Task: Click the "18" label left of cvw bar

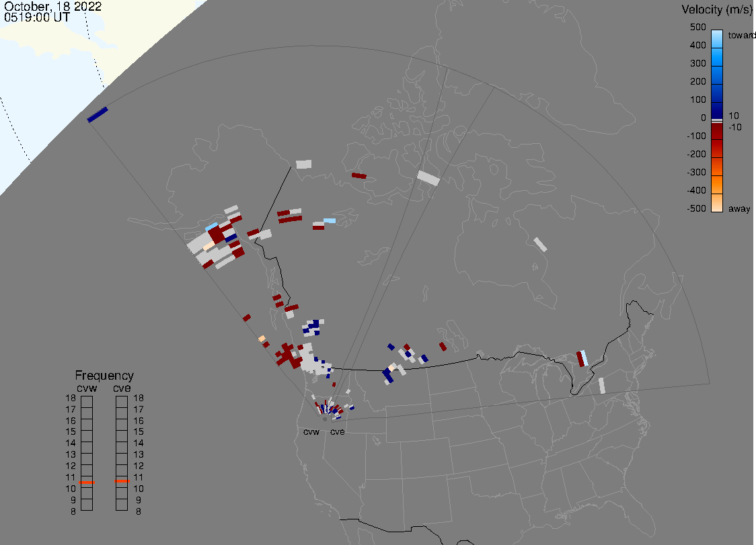Action: (x=71, y=398)
